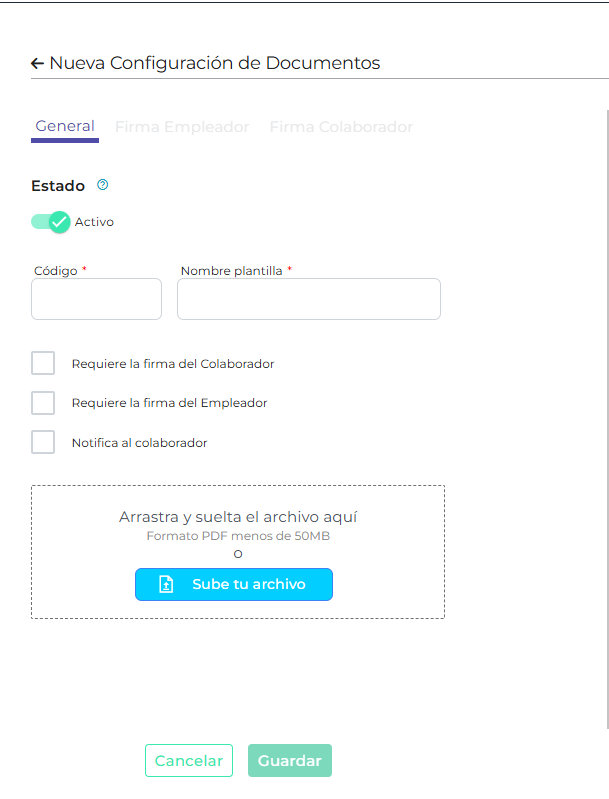
Task: Click the back arrow beside Nueva Configuración
Action: point(37,63)
